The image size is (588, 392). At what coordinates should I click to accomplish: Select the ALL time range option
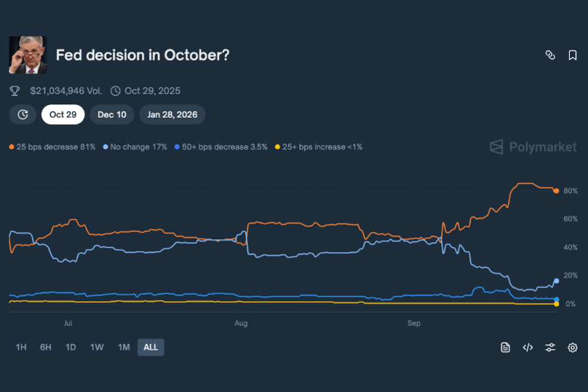151,347
